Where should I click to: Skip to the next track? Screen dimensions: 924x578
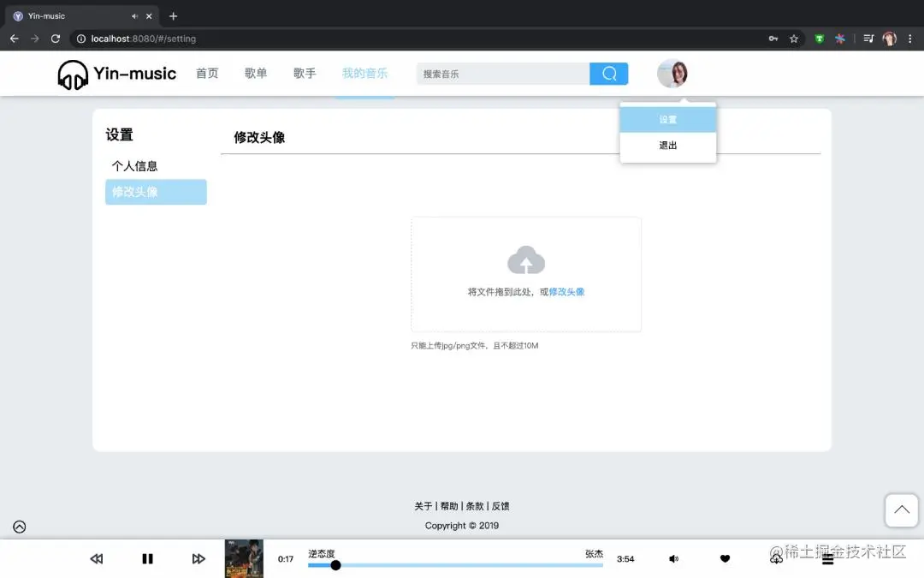198,558
